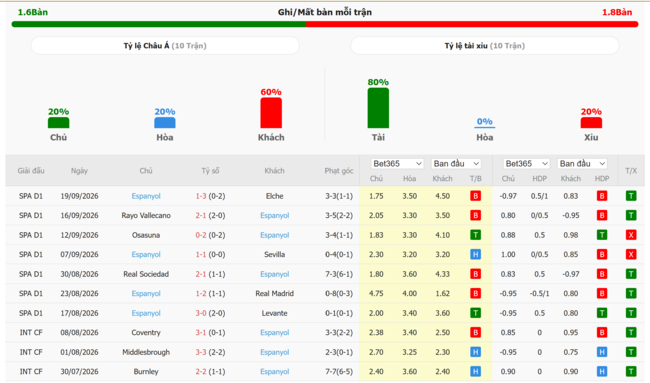Click red B handicap badge in Sevilla row
650x383 pixels.
(x=602, y=255)
